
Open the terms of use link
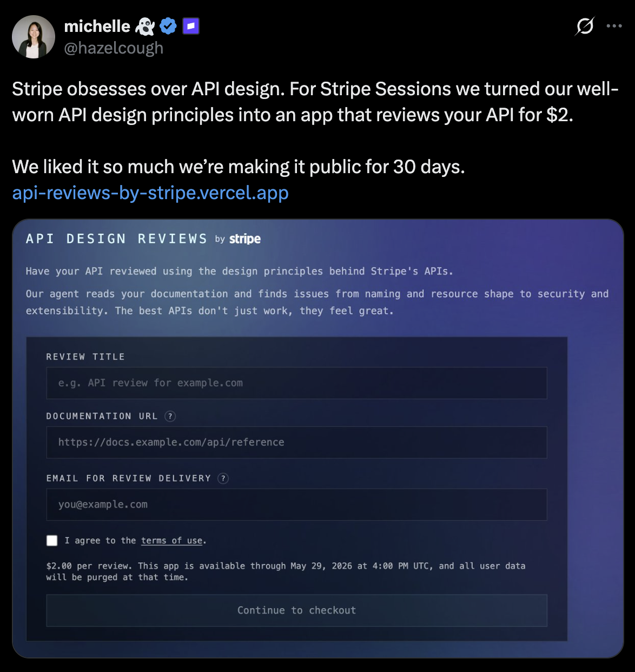click(171, 541)
